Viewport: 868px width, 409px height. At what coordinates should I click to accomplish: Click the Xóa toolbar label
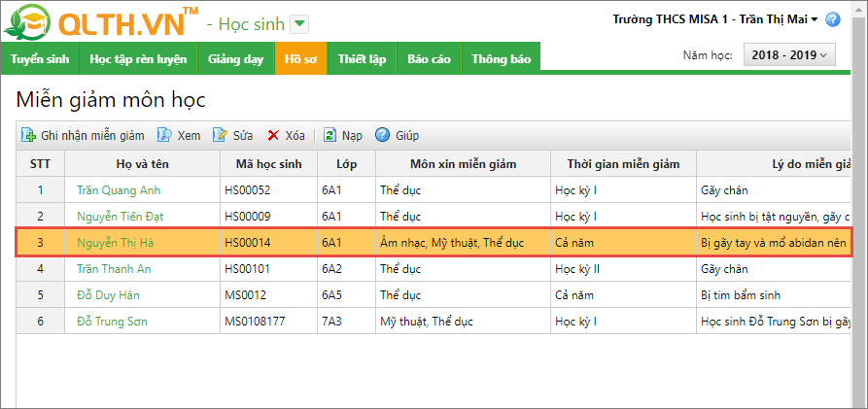tap(295, 136)
